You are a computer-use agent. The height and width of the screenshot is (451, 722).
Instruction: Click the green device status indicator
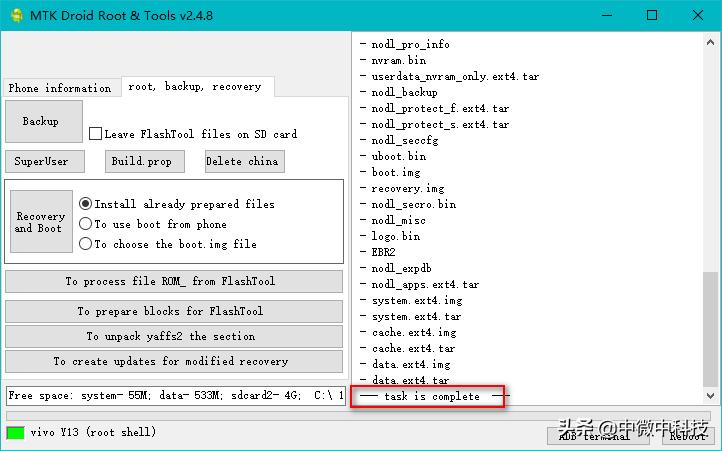tap(15, 433)
